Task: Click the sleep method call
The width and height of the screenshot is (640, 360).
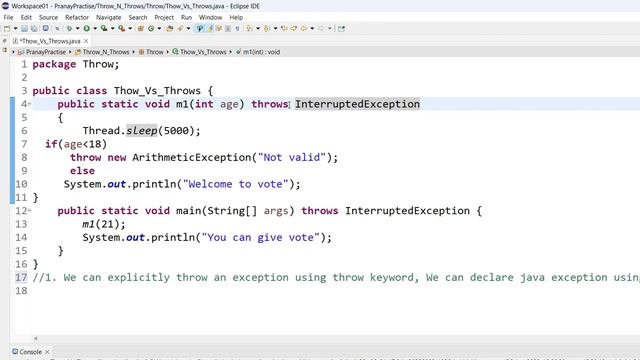Action: pos(142,131)
